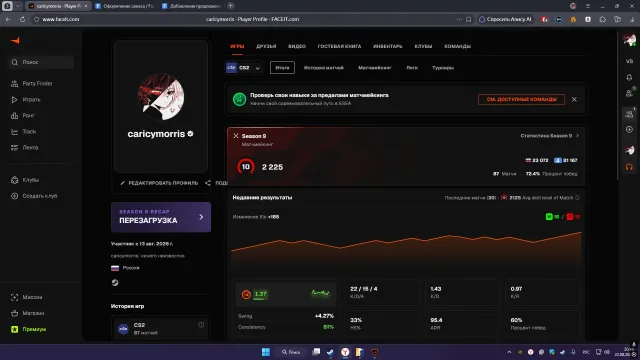Click Yandex Browser icon in taskbar
The image size is (640, 360).
pyautogui.click(x=345, y=352)
